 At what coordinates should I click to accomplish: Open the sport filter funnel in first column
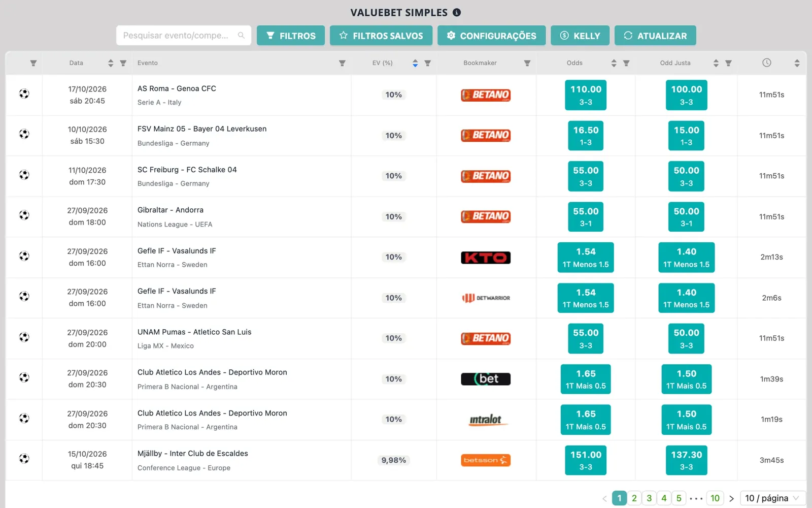(33, 63)
